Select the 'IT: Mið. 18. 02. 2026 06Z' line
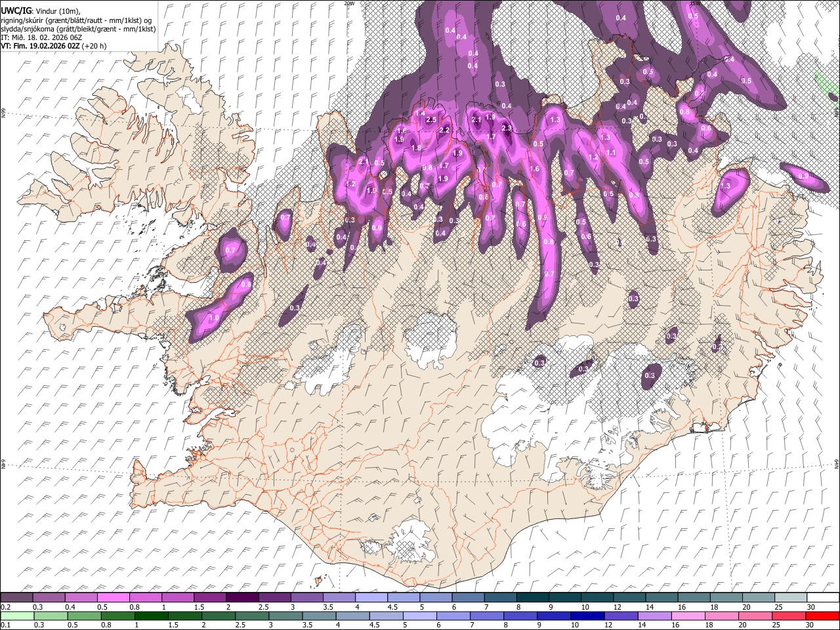 coord(41,37)
